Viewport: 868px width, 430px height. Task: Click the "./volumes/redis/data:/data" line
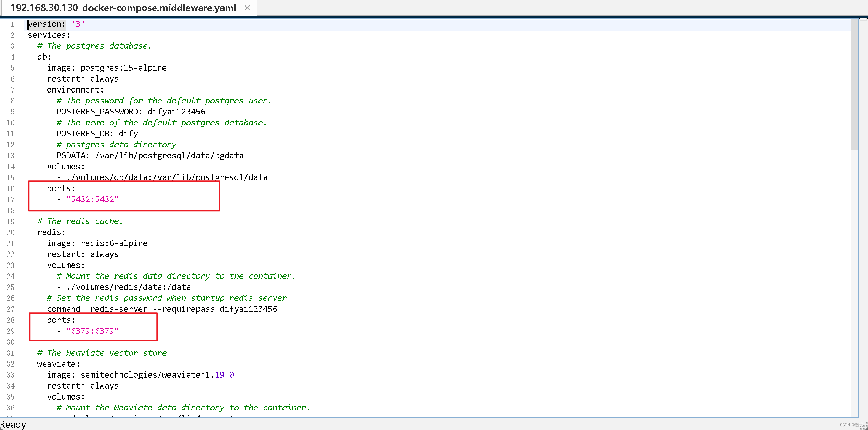124,287
